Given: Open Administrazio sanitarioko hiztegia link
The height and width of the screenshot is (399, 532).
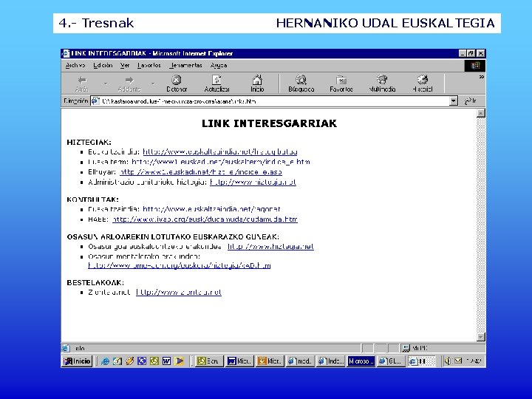Looking at the screenshot, I should 253,183.
